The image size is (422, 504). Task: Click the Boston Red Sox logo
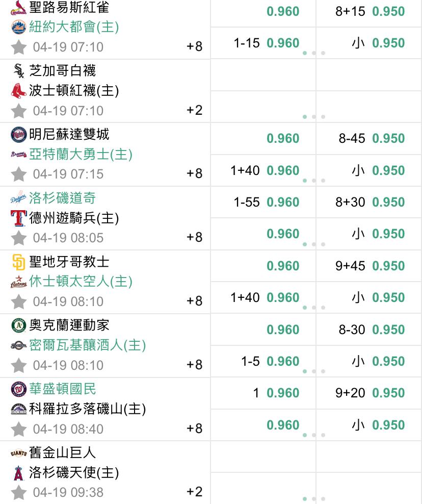(19, 90)
